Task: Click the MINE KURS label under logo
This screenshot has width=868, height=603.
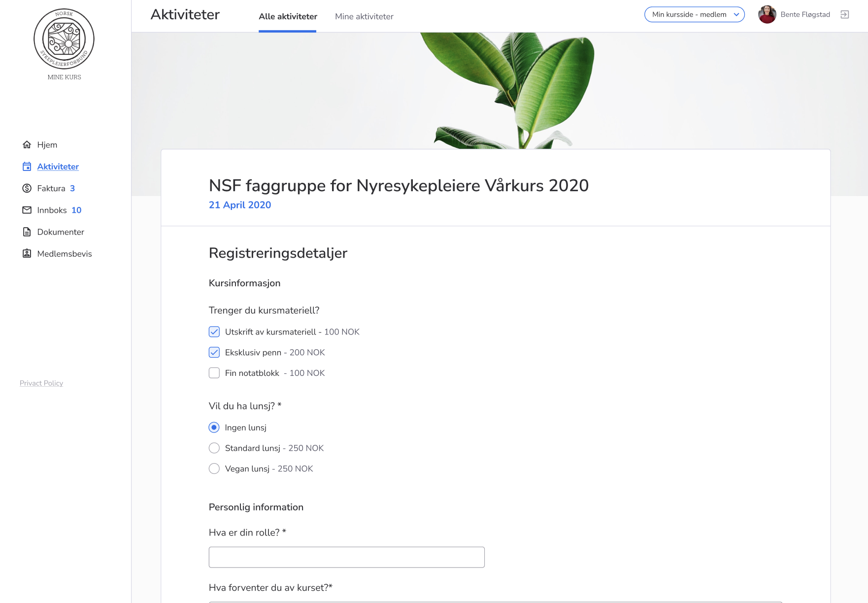Action: coord(65,77)
